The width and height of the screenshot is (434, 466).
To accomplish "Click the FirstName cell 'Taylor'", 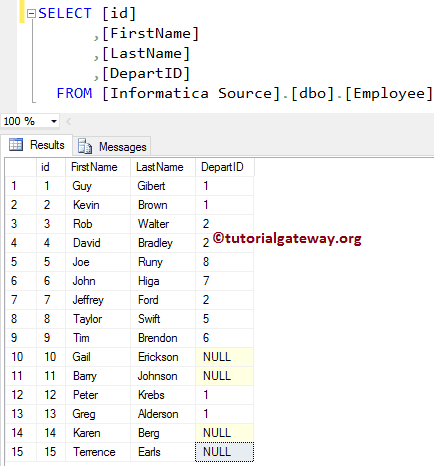I will 98,319.
